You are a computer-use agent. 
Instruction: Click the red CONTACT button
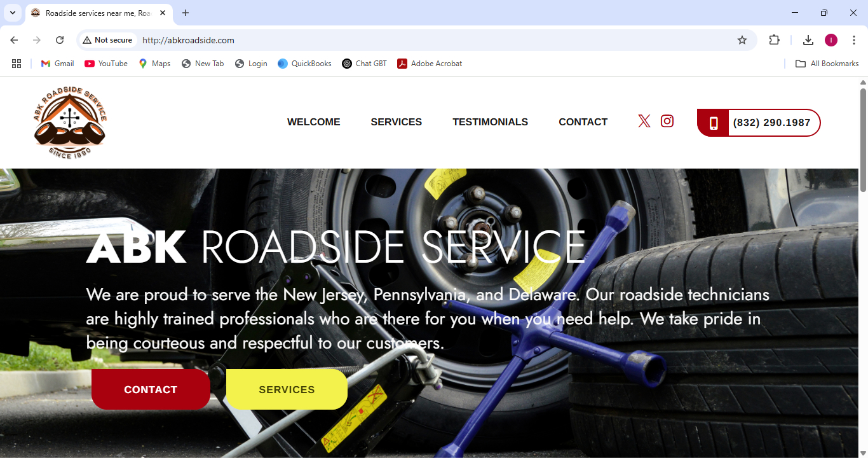point(151,389)
